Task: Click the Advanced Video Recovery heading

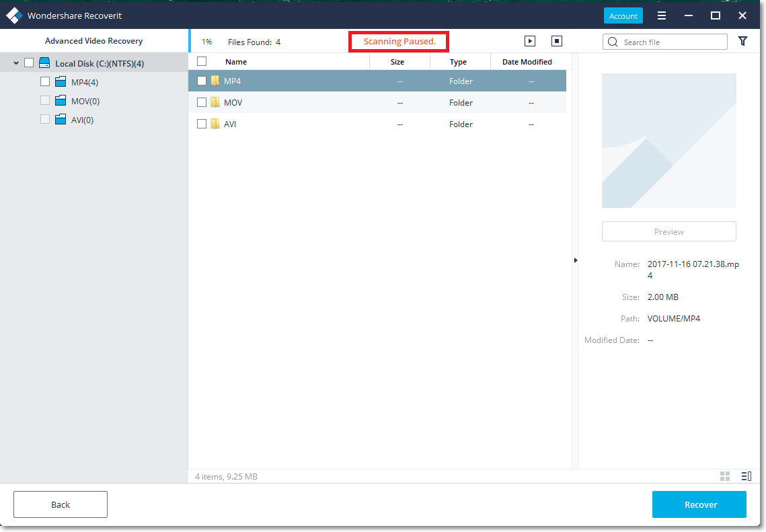Action: coord(93,41)
